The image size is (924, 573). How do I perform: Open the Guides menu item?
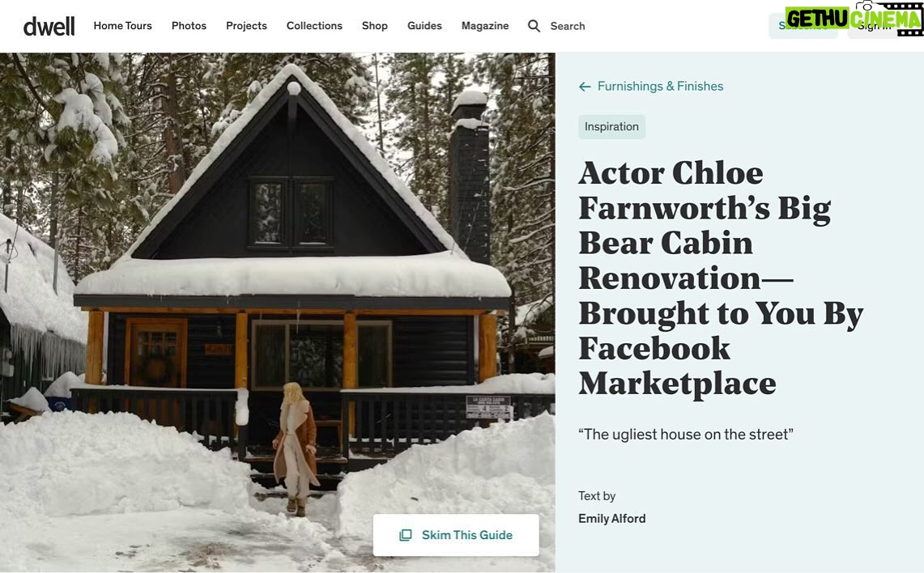(424, 26)
